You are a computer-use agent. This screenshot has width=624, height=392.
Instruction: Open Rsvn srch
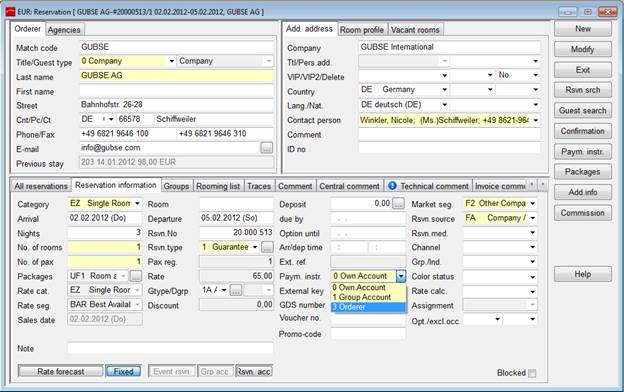coord(583,90)
